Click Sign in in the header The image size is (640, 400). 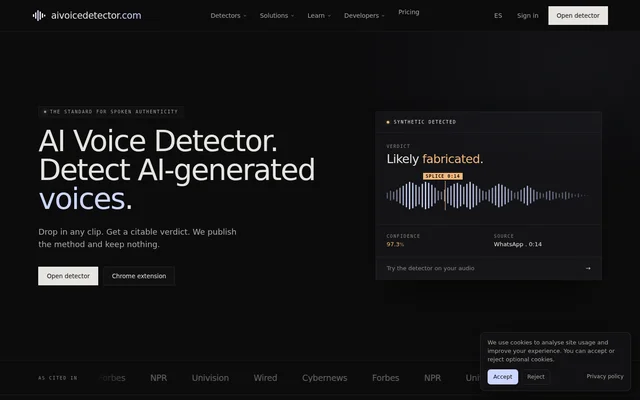pos(527,16)
